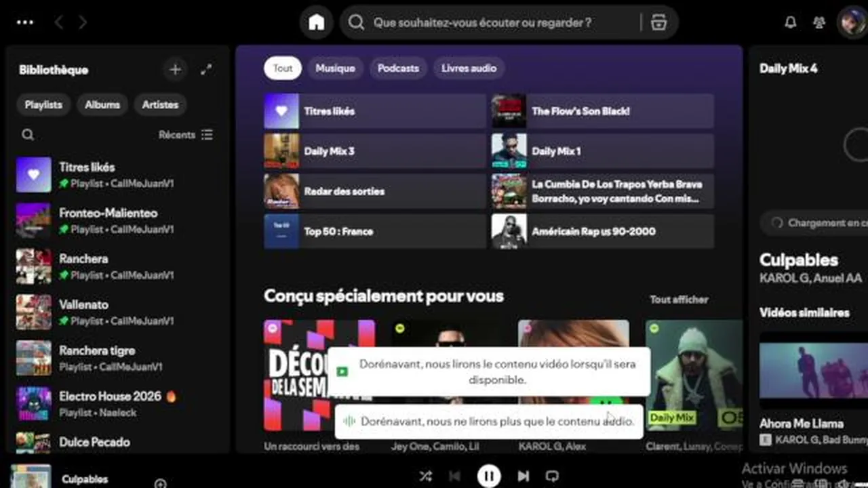Skip to the next track
The width and height of the screenshot is (868, 488).
tap(523, 476)
